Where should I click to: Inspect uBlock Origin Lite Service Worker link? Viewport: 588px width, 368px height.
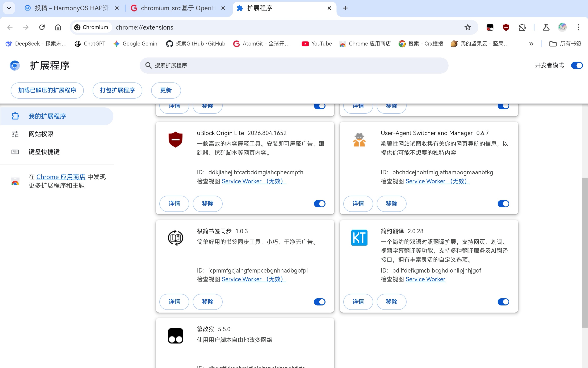tap(254, 181)
